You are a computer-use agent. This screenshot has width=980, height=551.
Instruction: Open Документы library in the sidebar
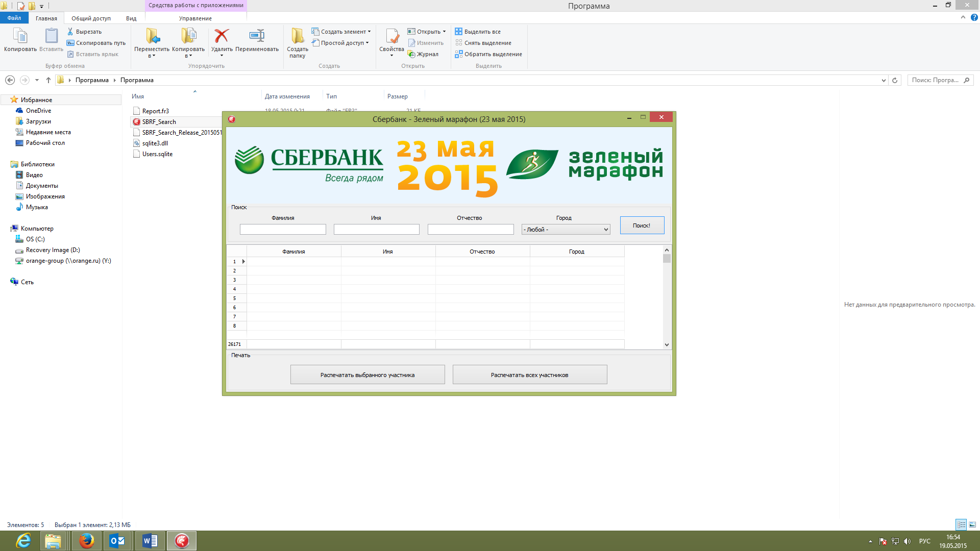42,186
